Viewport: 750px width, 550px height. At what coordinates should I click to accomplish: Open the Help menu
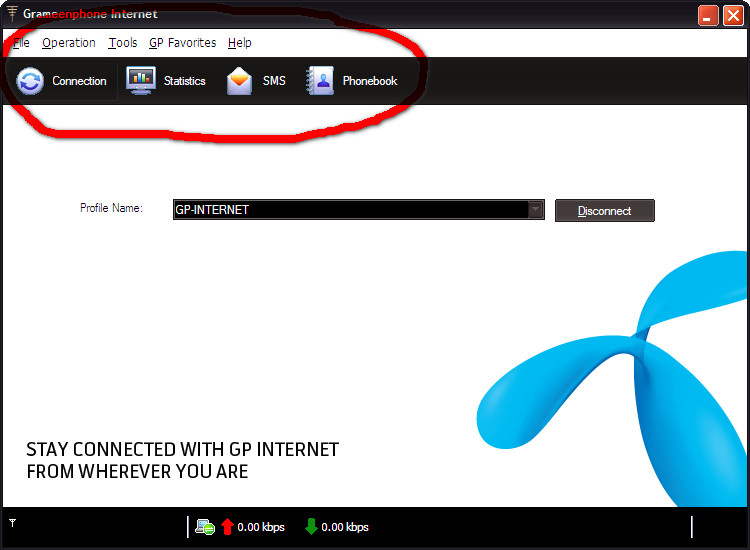pyautogui.click(x=240, y=43)
